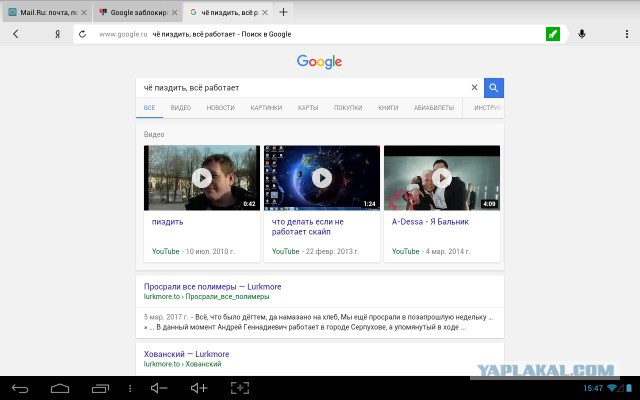Select the 'КНИГИ' results tab

tap(388, 108)
